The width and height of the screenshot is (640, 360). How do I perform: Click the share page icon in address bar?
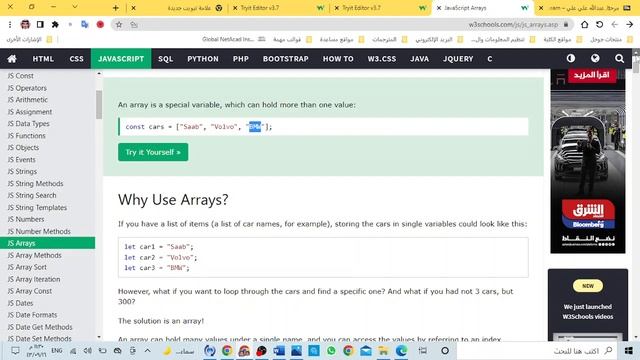coord(133,25)
